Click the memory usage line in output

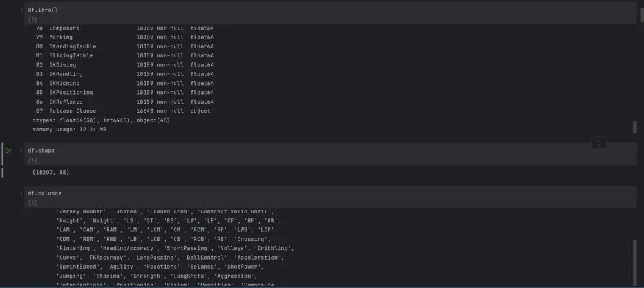70,130
